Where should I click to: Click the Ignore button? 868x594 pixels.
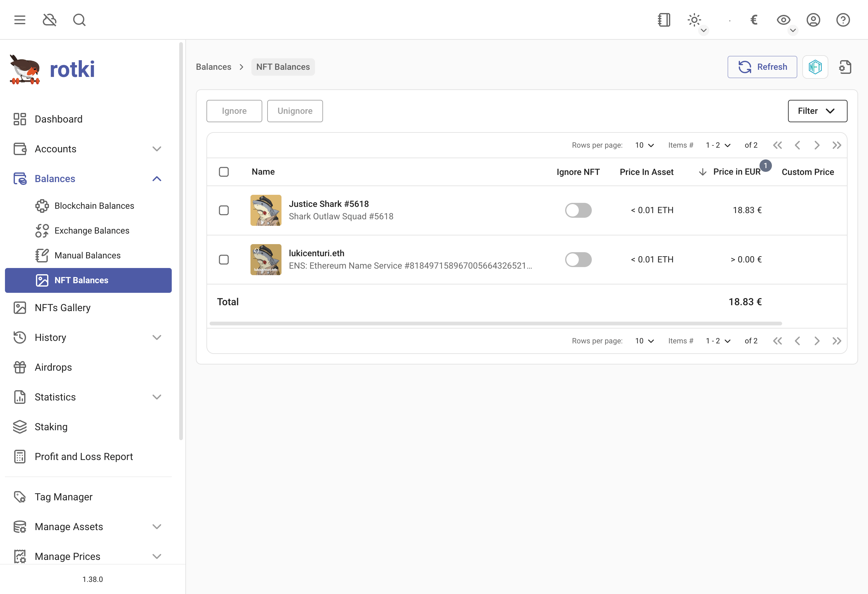[x=234, y=111]
